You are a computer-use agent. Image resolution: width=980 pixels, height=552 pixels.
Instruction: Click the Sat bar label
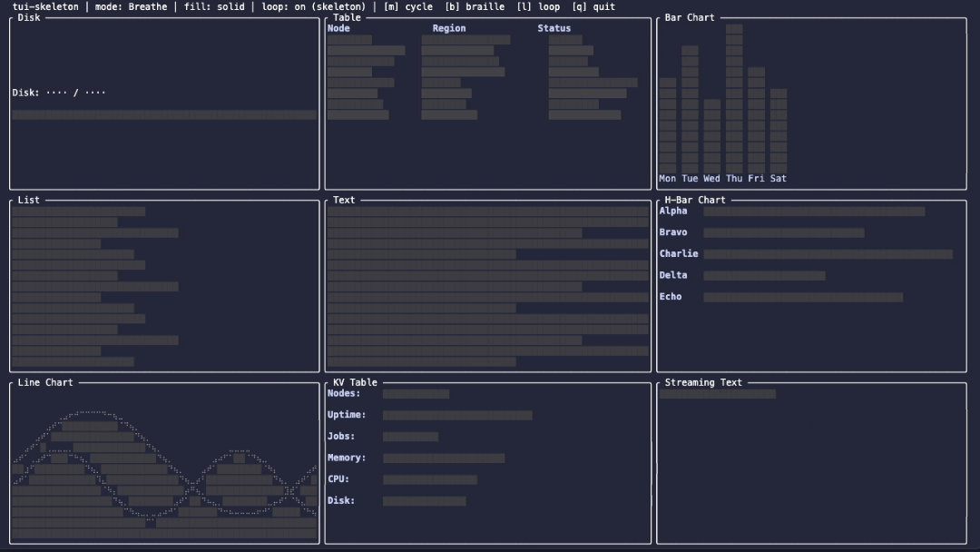[x=779, y=179]
